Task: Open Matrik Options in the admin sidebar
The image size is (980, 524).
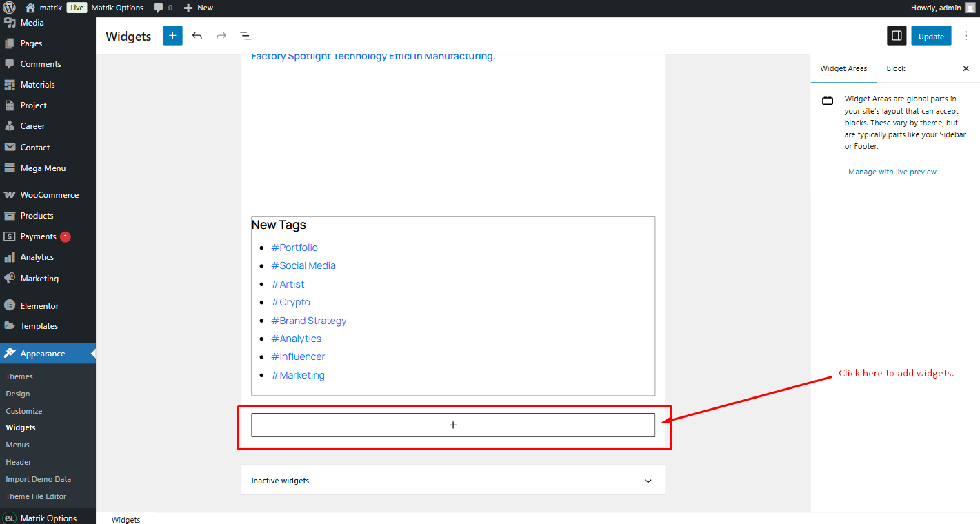Action: click(48, 518)
